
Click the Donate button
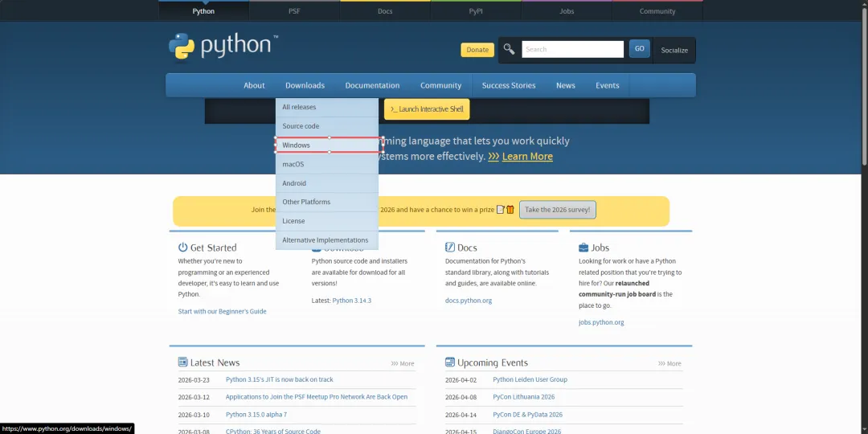pos(477,50)
